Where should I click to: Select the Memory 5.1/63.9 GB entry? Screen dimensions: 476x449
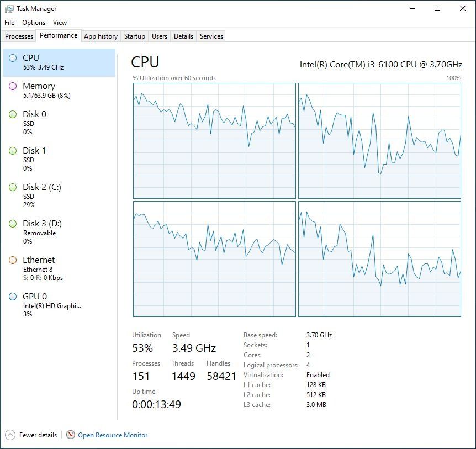click(59, 91)
